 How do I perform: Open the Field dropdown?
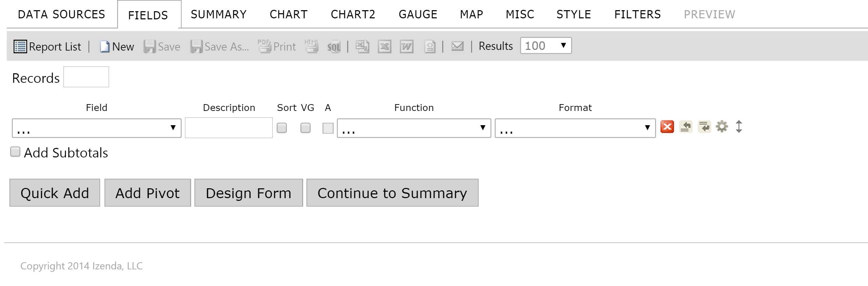(97, 128)
